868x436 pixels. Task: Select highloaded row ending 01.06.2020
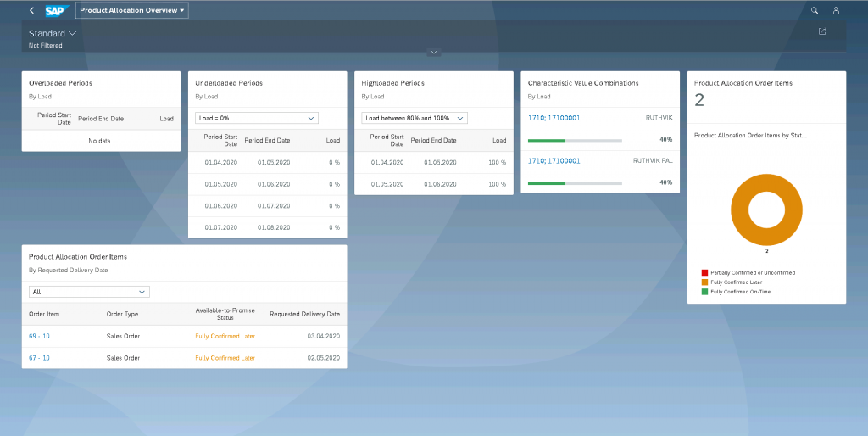click(x=433, y=184)
